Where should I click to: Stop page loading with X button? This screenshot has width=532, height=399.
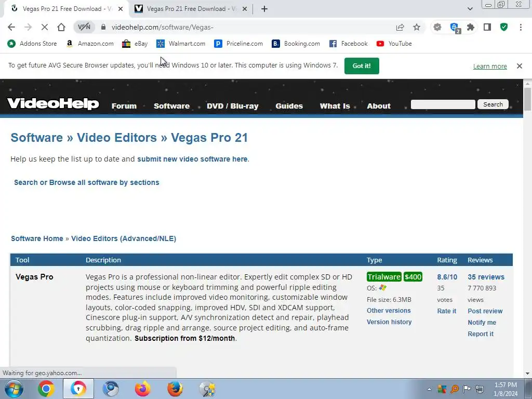[45, 27]
